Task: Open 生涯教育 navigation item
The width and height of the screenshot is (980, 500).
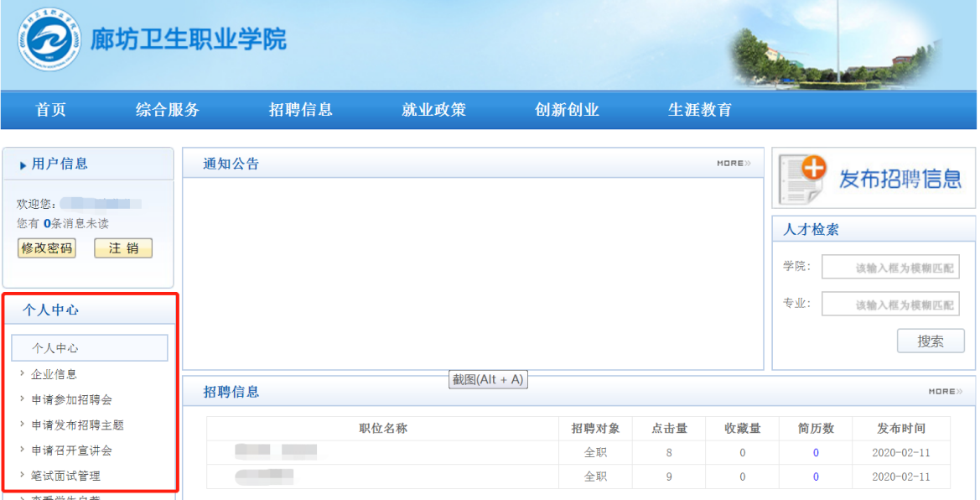Action: tap(700, 110)
